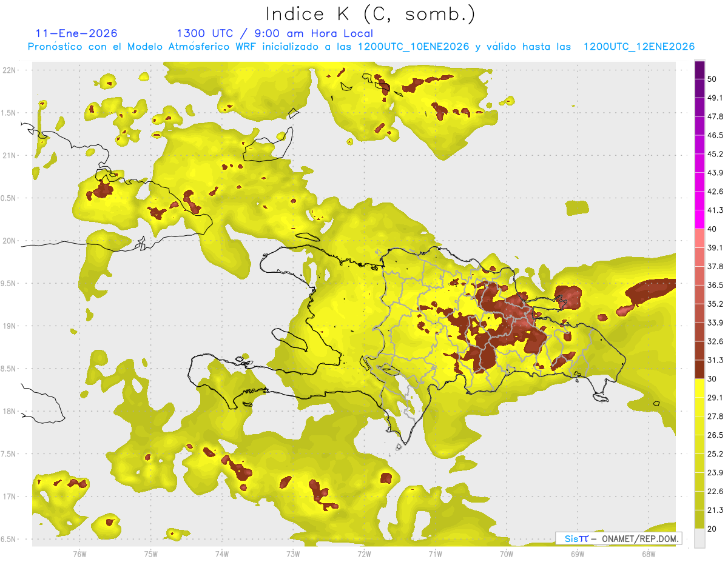Click the colorbar value "21.3"
This screenshot has width=728, height=562.
(x=715, y=510)
